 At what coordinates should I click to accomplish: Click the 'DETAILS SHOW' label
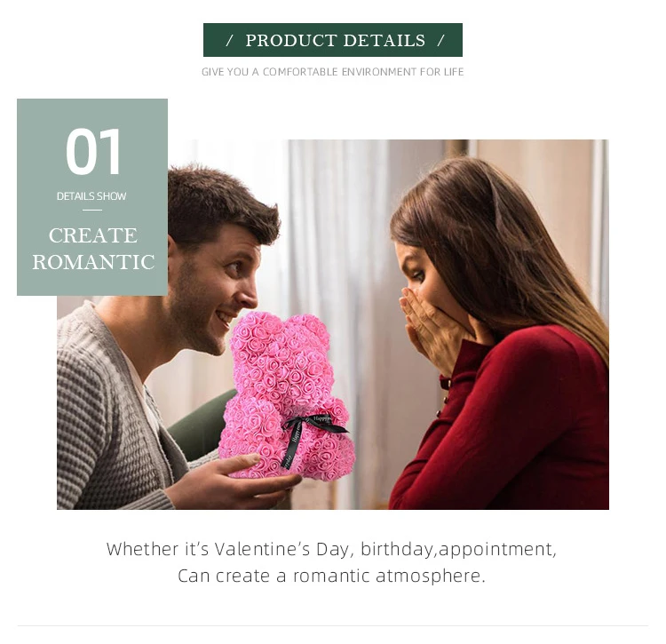click(91, 196)
